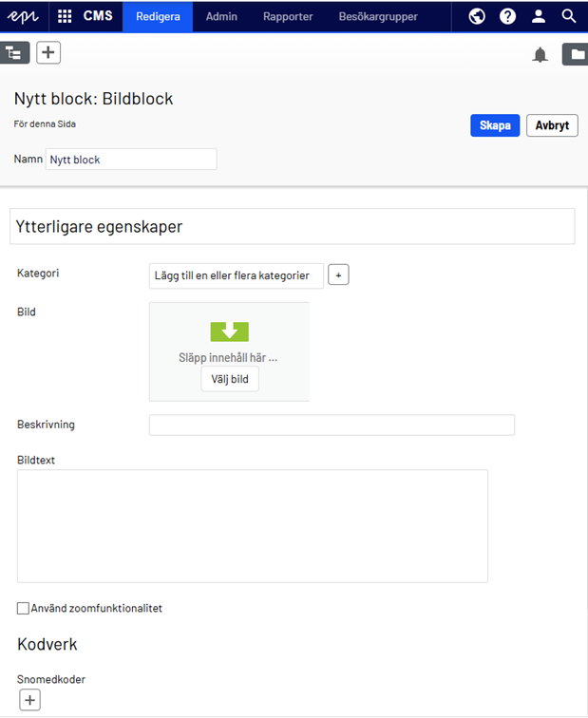Click the Episerver logo in top bar
The width and height of the screenshot is (588, 718).
point(24,16)
